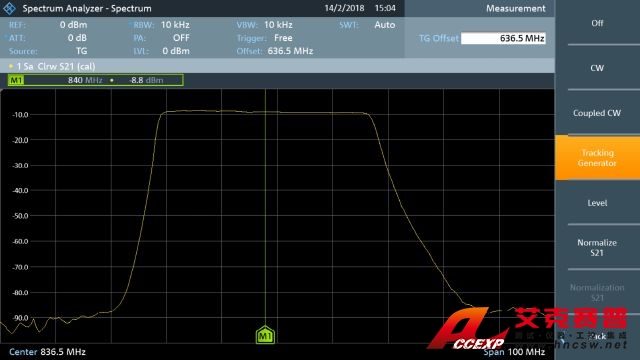Open the RBW 10 kHz setting
This screenshot has width=640, height=360.
pos(161,25)
